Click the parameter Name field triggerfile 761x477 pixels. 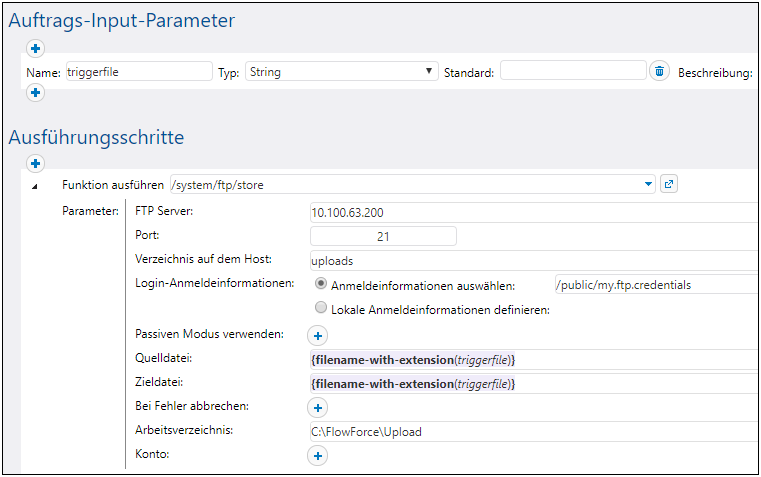[x=138, y=72]
